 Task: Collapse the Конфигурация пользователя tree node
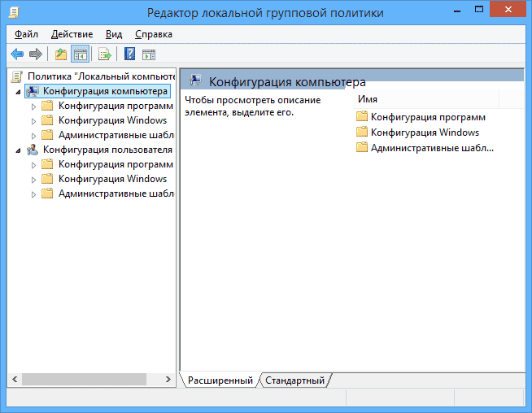point(18,150)
